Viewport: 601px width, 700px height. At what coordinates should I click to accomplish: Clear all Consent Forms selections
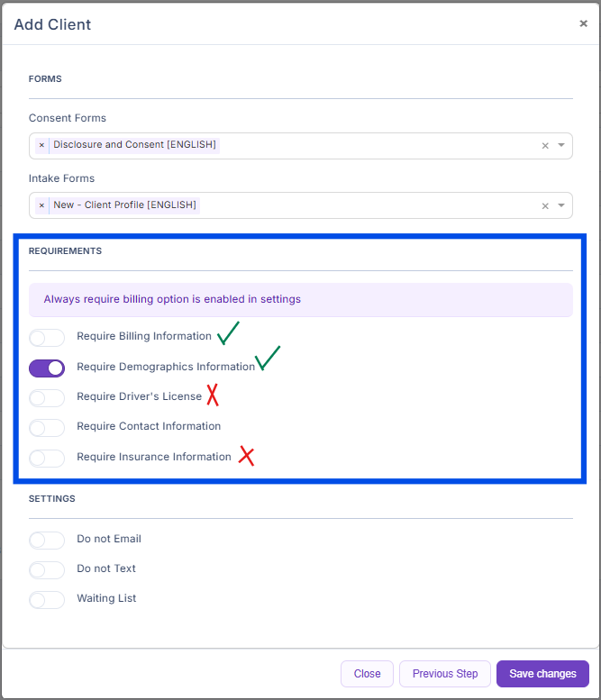pos(544,146)
